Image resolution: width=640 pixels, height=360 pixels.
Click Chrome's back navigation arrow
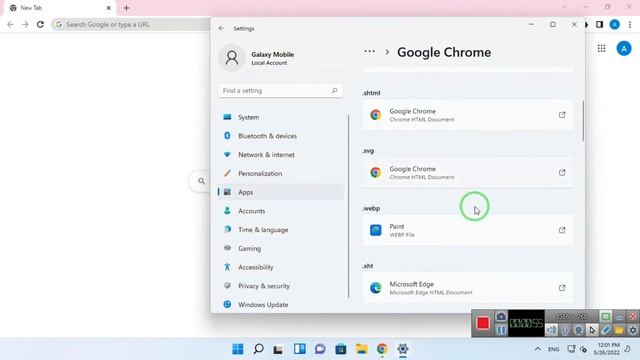point(10,24)
